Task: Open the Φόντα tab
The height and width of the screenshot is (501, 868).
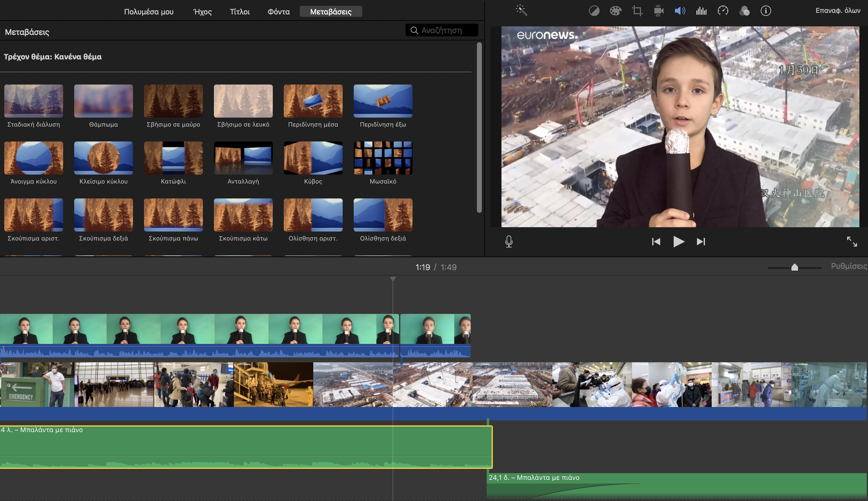Action: pos(279,12)
